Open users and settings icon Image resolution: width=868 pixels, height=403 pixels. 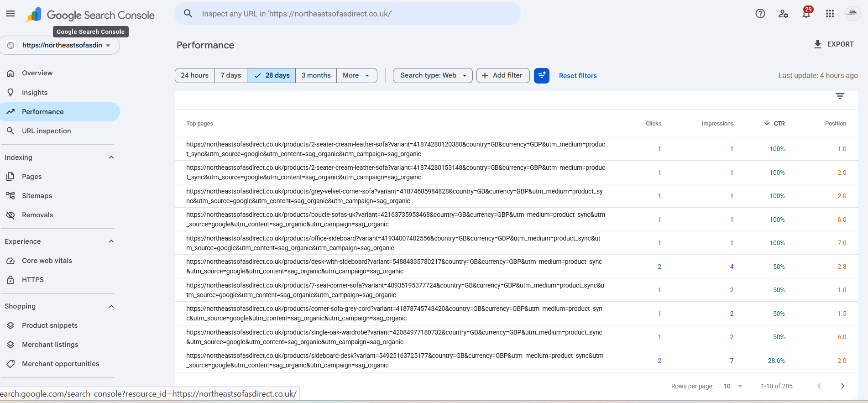783,14
